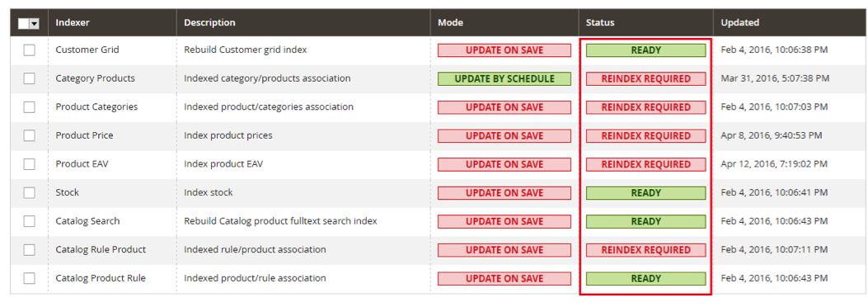The height and width of the screenshot is (307, 868).
Task: Click 'Indexed rule/product association' description
Action: pyautogui.click(x=255, y=250)
